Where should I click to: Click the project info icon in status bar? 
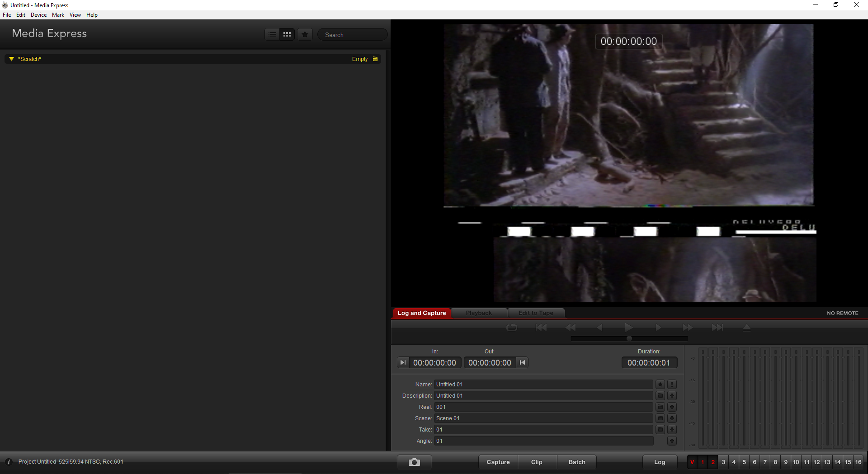pyautogui.click(x=9, y=462)
